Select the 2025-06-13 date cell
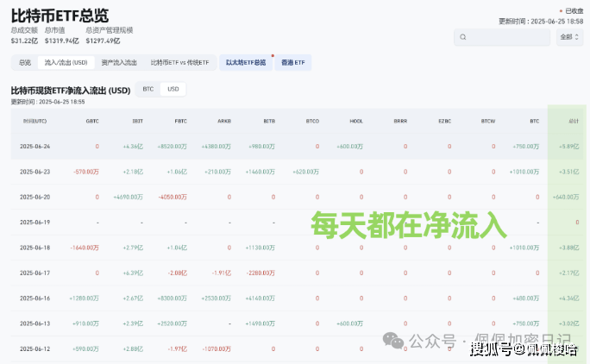This screenshot has width=590, height=364. (x=35, y=323)
